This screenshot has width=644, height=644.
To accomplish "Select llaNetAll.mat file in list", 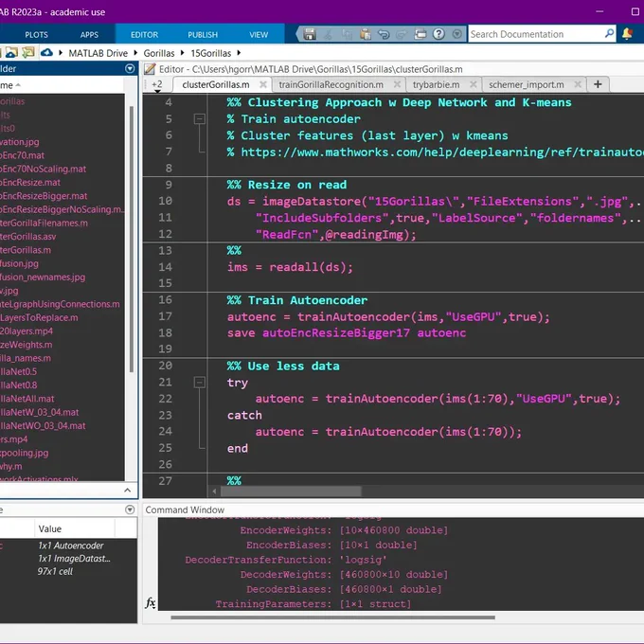I will (27, 399).
